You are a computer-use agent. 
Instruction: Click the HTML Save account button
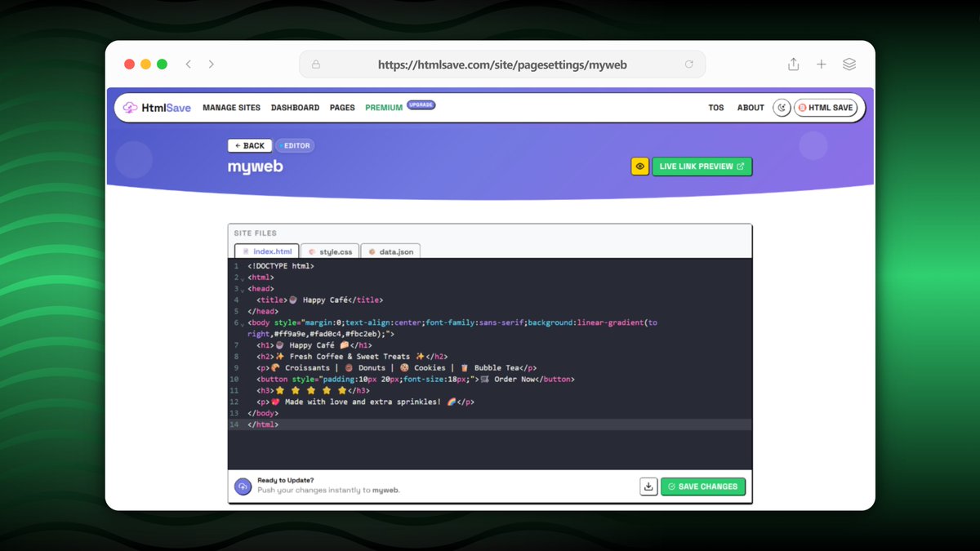[826, 107]
